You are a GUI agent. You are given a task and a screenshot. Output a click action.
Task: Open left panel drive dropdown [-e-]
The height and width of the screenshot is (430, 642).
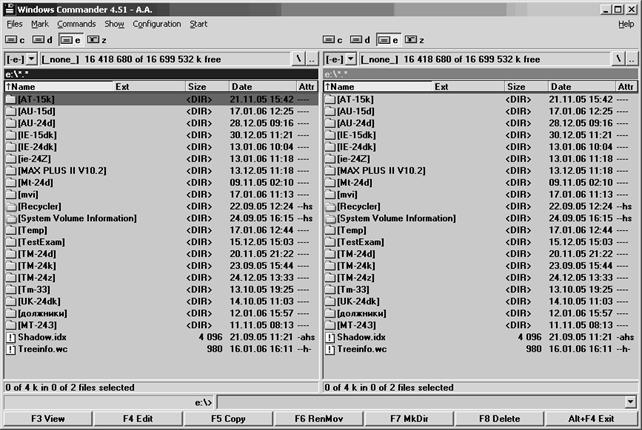pos(21,59)
